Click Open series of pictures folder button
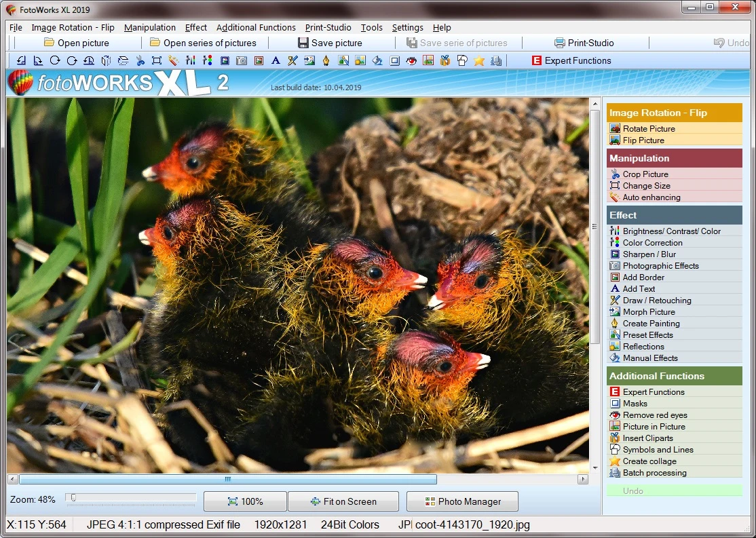 (203, 43)
